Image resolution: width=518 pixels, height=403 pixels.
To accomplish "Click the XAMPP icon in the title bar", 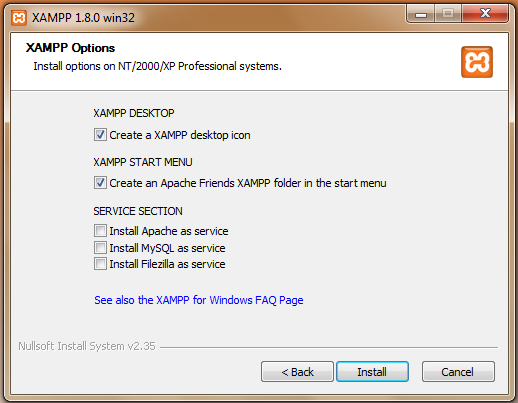I will tap(19, 18).
